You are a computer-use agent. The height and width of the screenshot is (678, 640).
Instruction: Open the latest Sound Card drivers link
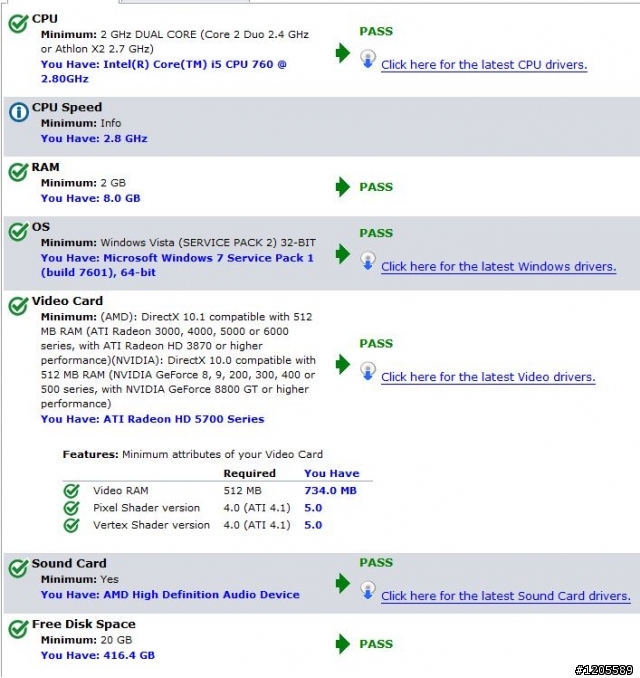click(506, 596)
